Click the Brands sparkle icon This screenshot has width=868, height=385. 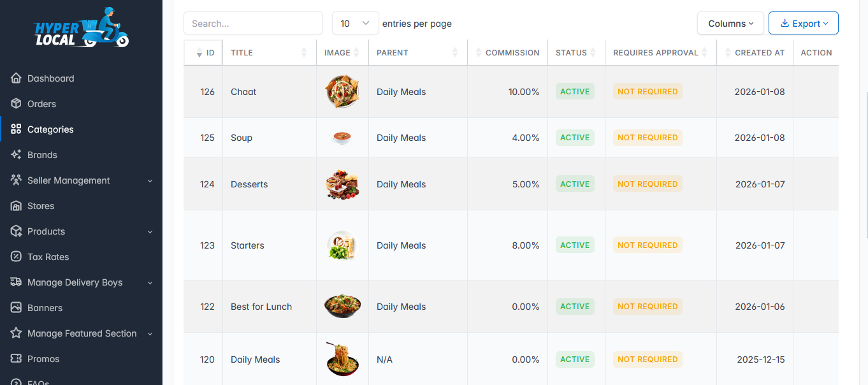[x=17, y=155]
